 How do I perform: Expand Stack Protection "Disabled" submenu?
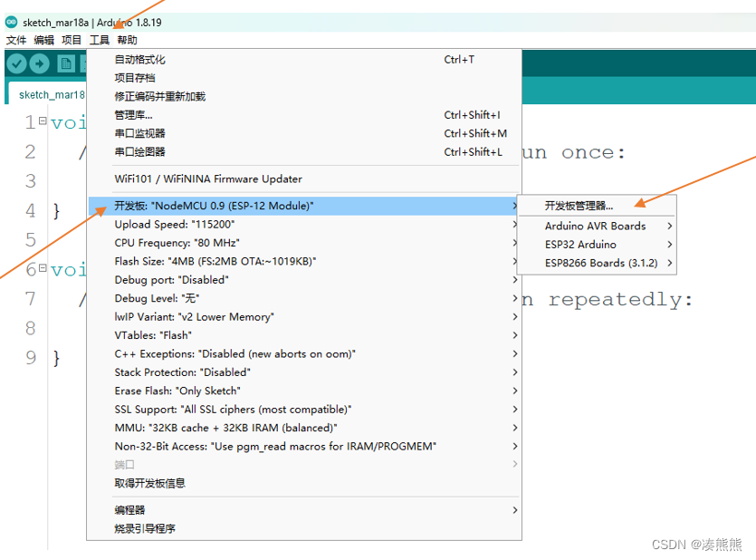305,372
